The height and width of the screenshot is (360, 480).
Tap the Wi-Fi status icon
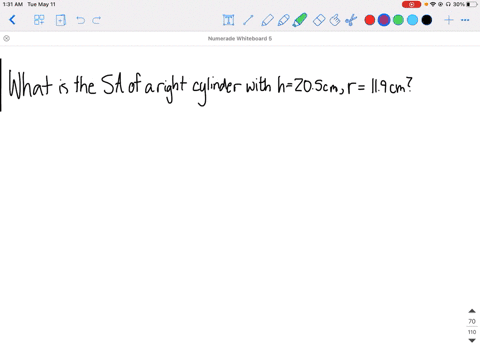tap(433, 4)
